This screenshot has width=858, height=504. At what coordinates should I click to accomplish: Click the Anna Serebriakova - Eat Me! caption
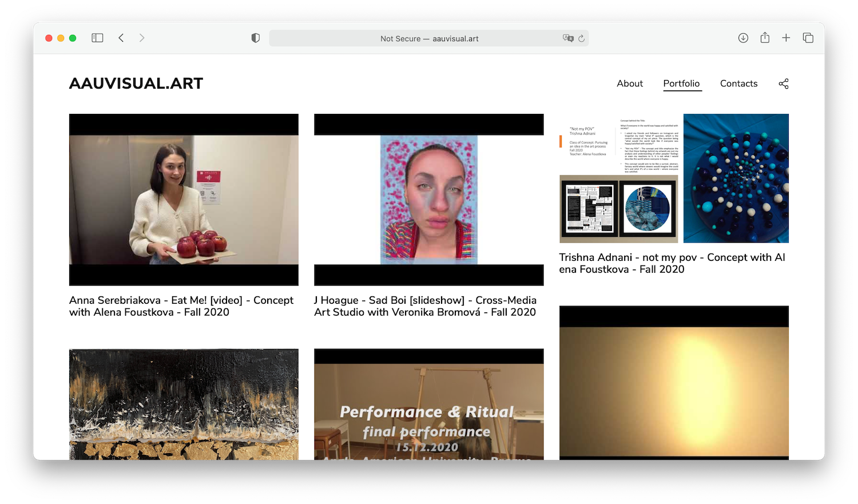point(181,306)
